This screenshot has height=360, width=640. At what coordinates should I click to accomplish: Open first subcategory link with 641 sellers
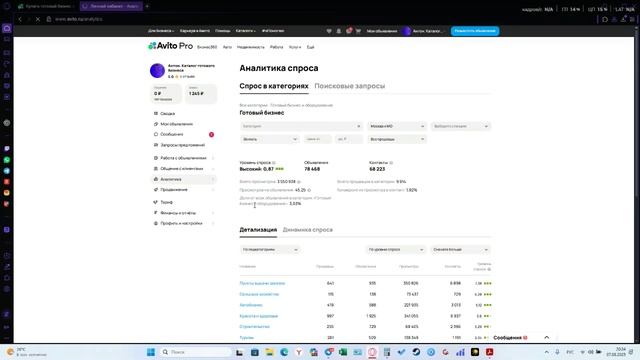click(262, 283)
